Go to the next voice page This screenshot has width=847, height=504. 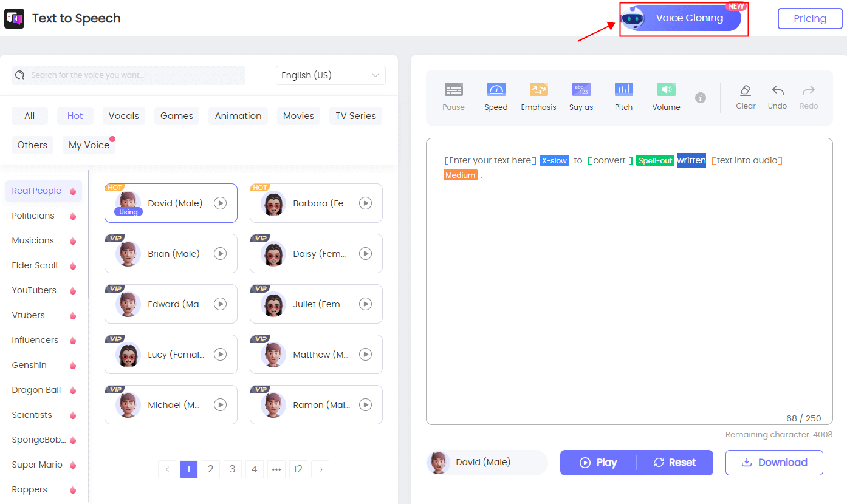point(320,469)
